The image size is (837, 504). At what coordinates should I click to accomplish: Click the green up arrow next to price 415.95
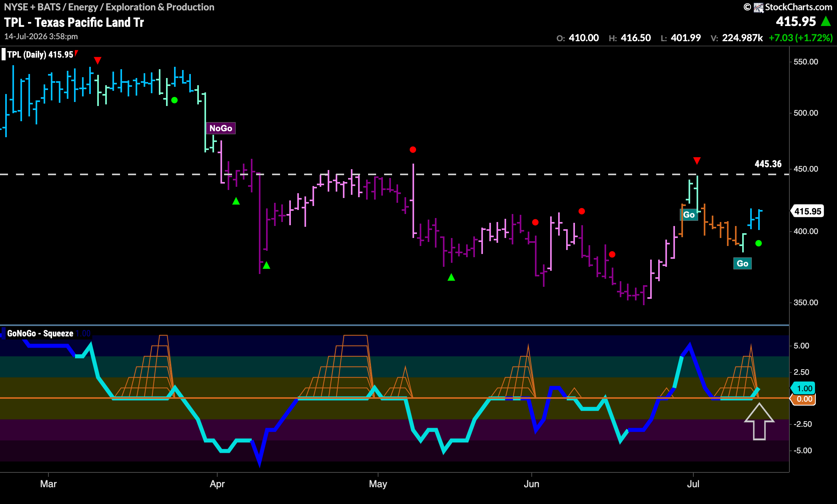[826, 21]
